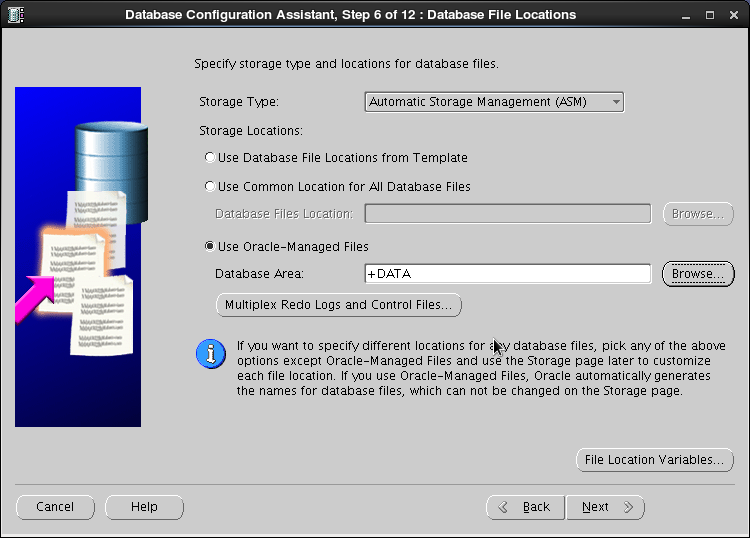Screen dimensions: 750x538
Task: Open Multiplex Redo Logs and Control Files
Action: (x=339, y=305)
